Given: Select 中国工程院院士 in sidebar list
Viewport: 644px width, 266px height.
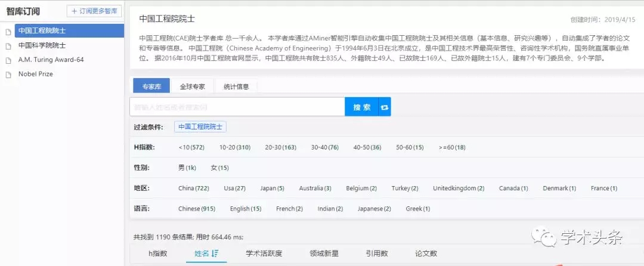Looking at the screenshot, I should (x=69, y=31).
